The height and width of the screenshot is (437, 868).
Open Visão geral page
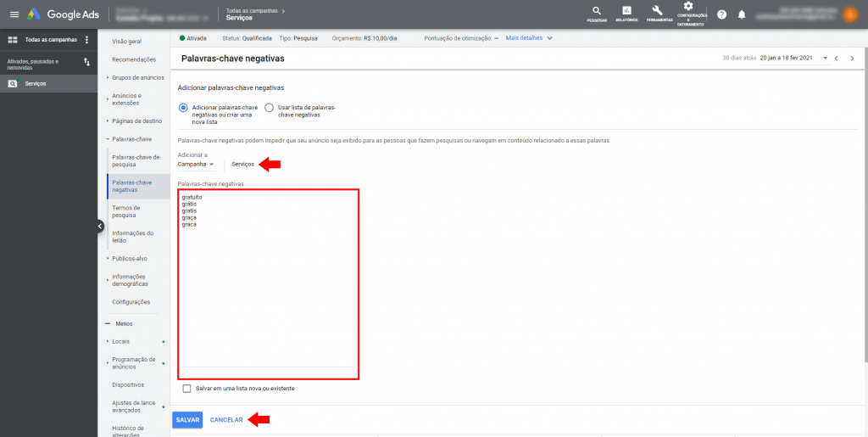tap(126, 41)
